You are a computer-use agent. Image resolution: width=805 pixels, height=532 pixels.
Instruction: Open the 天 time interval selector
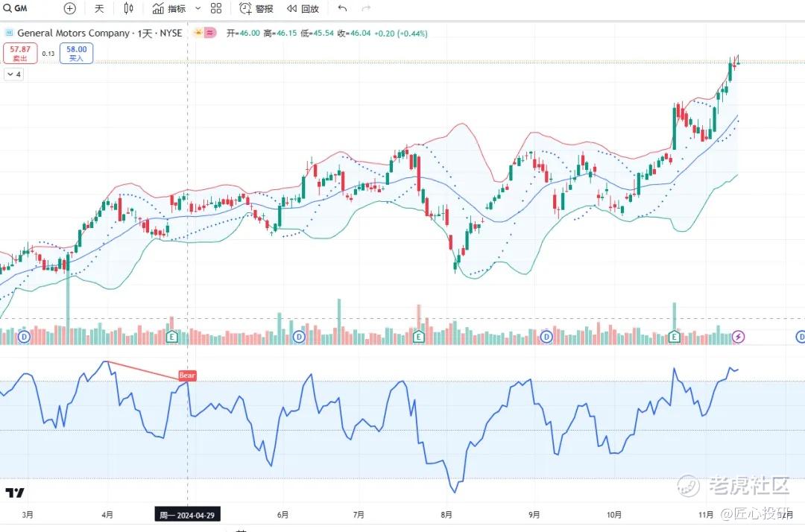(x=99, y=8)
